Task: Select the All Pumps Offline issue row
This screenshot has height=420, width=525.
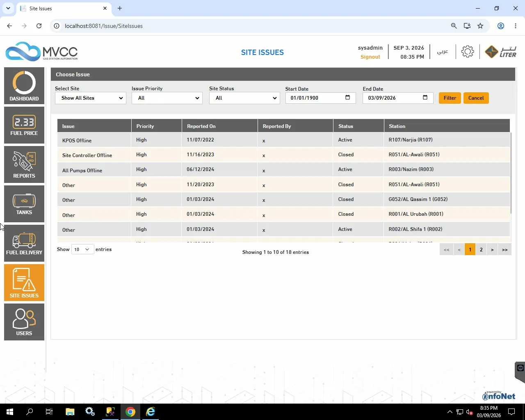Action: tap(284, 169)
